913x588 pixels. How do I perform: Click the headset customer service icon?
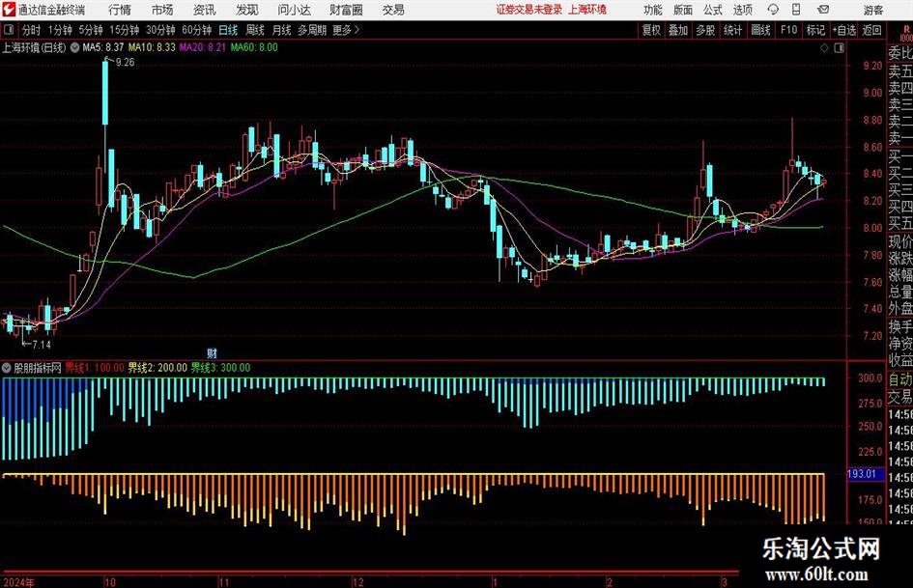773,10
